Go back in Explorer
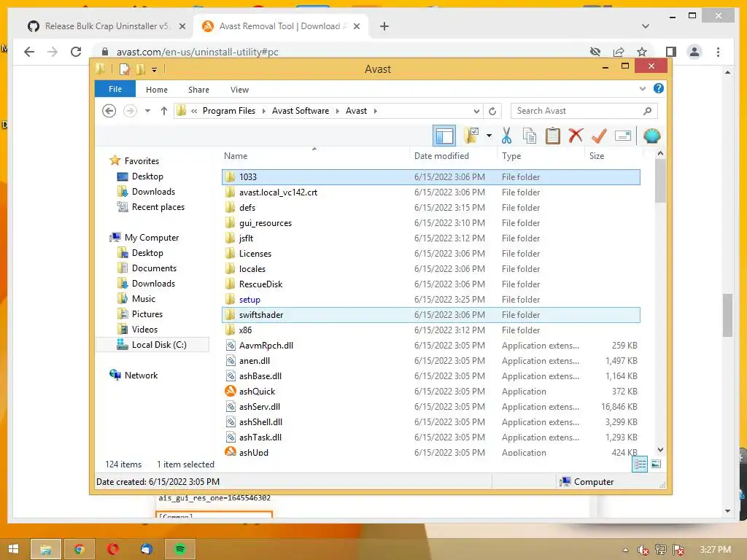 pyautogui.click(x=109, y=111)
